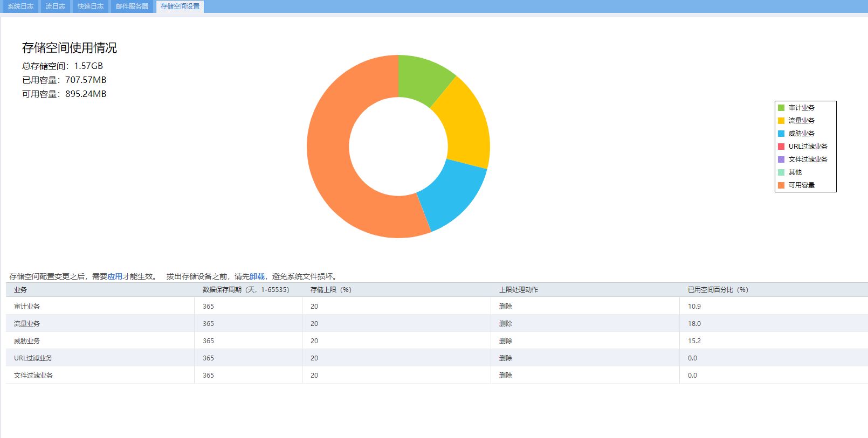Open 威胁业务 上限处理动作 cell

(585, 340)
